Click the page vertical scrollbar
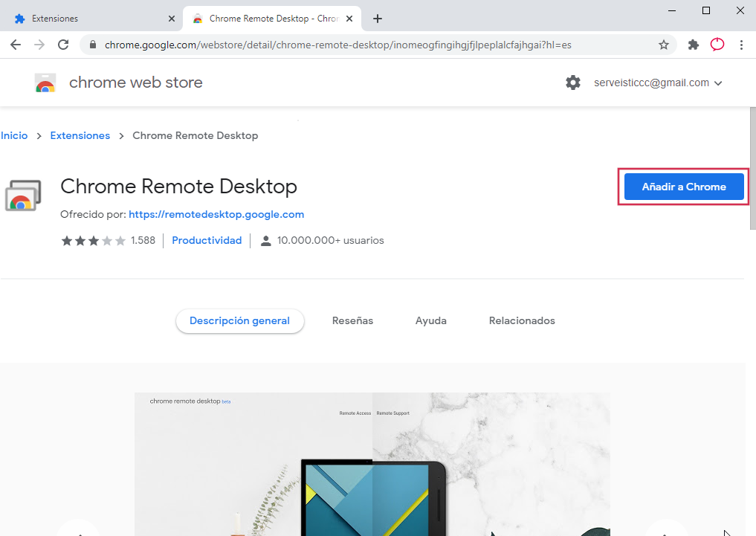This screenshot has width=756, height=536. coord(752,168)
